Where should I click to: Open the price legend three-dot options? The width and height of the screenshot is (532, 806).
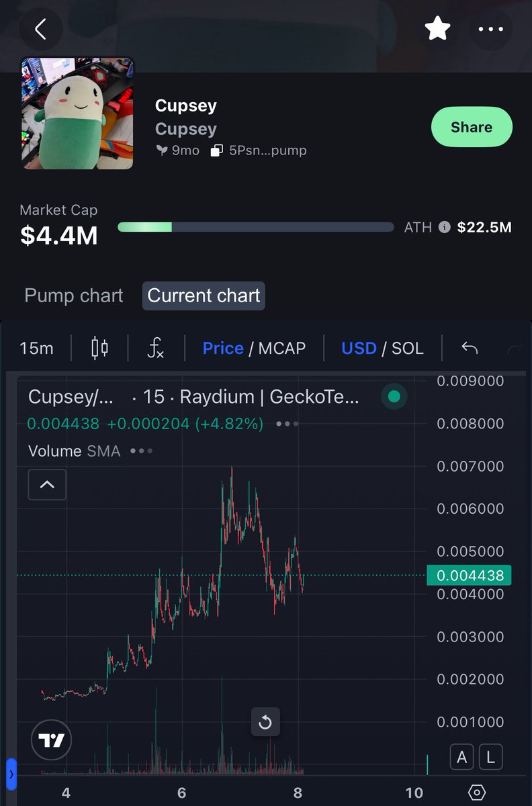click(x=287, y=424)
